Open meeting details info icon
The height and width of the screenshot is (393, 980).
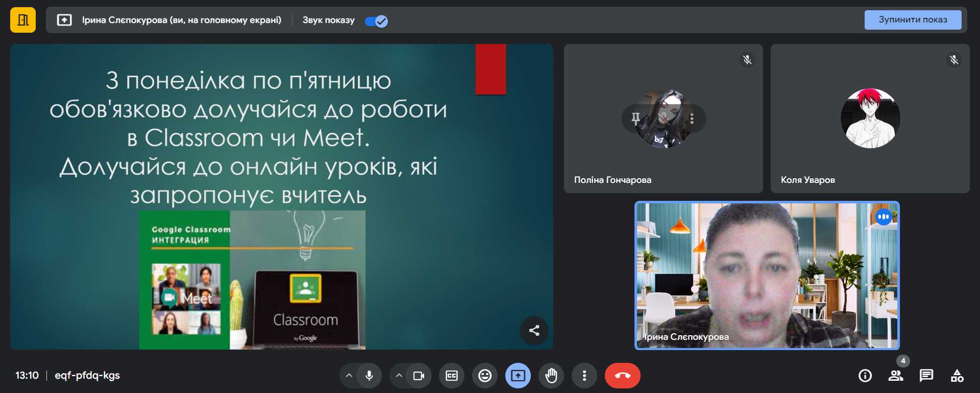click(x=865, y=376)
